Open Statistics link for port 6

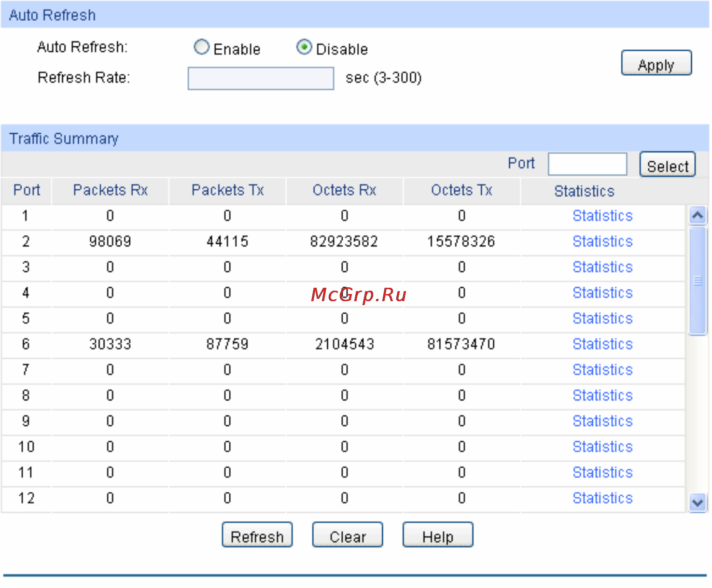[602, 344]
